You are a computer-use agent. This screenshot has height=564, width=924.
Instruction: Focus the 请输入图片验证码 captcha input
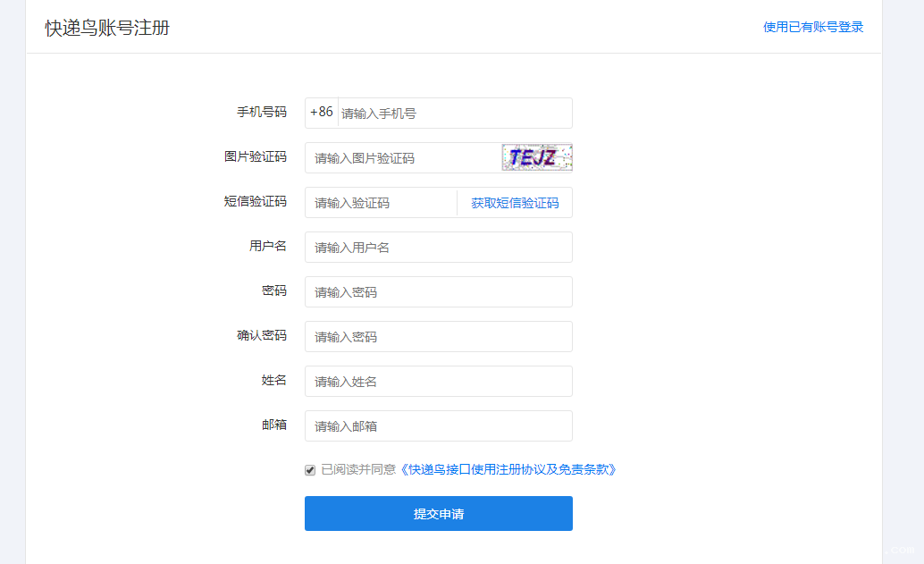coord(403,158)
